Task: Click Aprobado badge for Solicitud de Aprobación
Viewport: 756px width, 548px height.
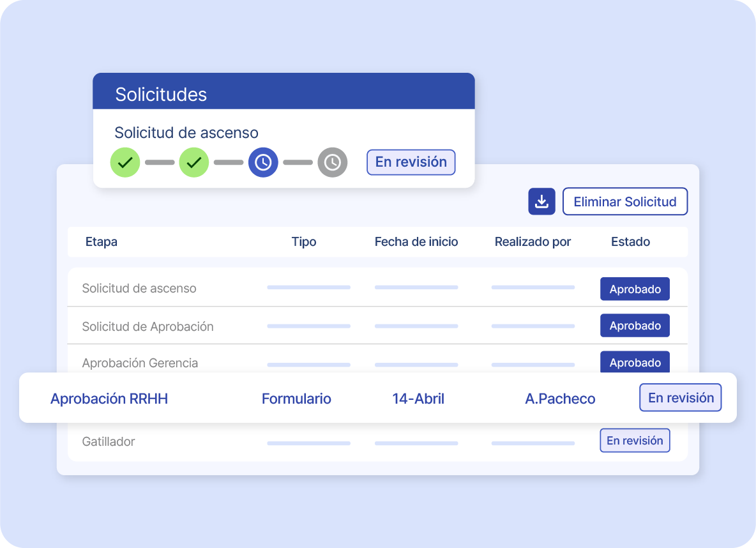Action: coord(635,326)
